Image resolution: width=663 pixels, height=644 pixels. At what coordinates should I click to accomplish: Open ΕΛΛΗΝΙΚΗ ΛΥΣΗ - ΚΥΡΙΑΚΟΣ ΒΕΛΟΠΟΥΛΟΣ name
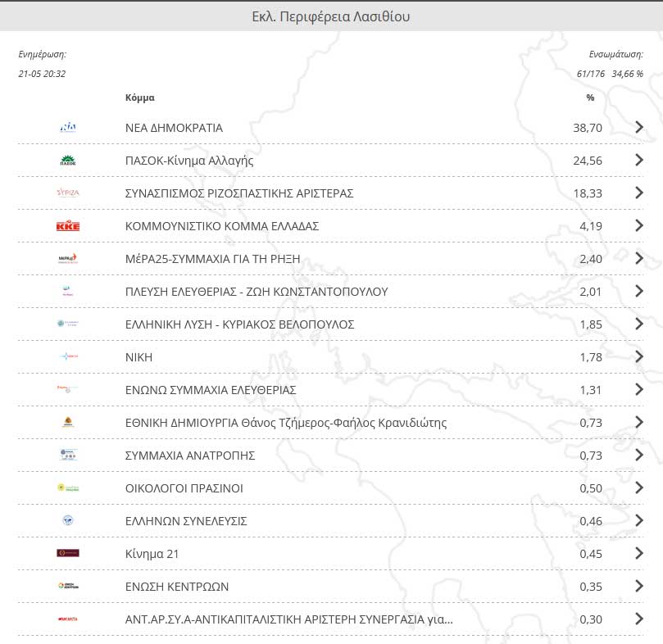click(240, 324)
